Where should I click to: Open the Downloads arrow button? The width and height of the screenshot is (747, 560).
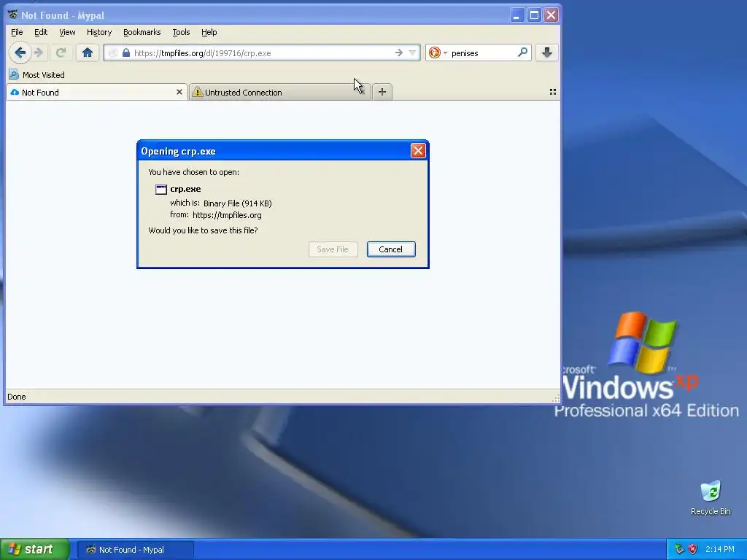pos(547,52)
